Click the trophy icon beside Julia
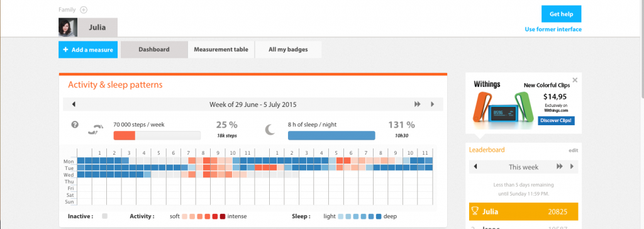The image size is (644, 229). point(475,211)
